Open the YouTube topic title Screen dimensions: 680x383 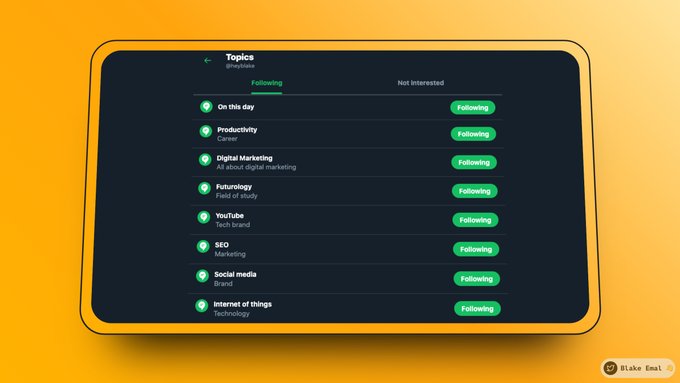(229, 216)
